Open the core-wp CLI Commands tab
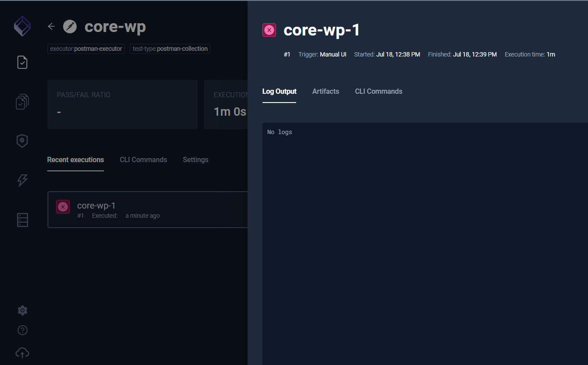588x365 pixels. (143, 159)
